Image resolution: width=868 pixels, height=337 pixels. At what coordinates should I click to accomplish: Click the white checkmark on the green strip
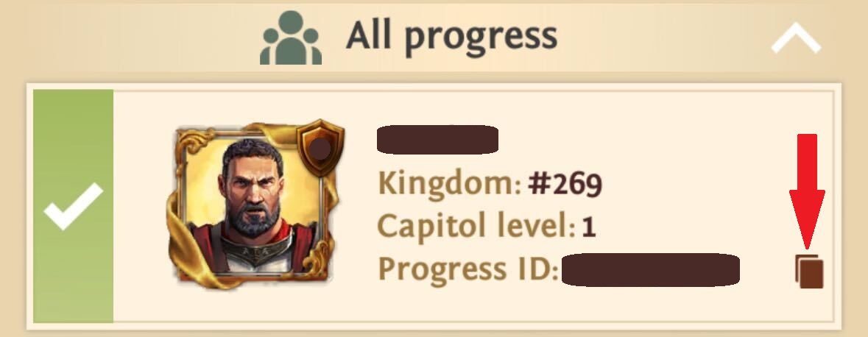tap(73, 207)
